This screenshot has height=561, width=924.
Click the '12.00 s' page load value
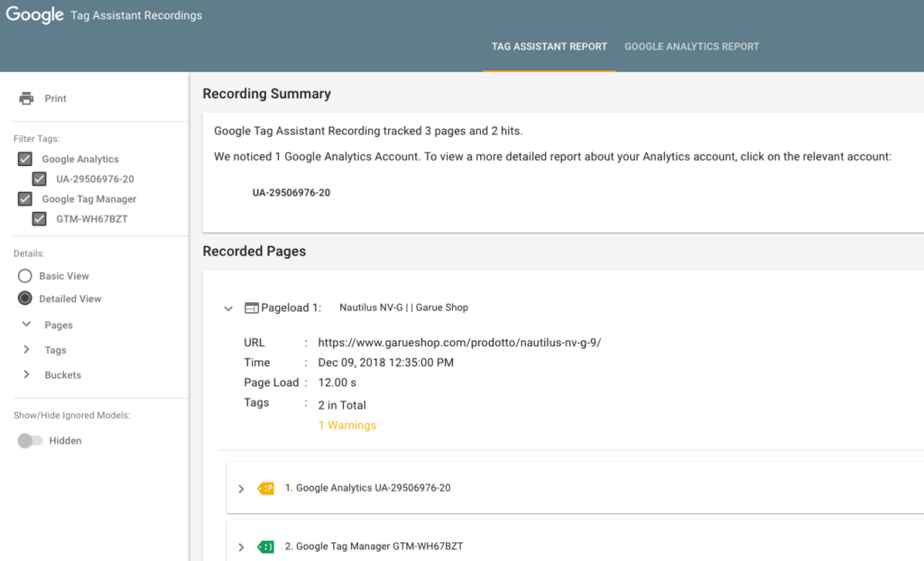pos(337,382)
